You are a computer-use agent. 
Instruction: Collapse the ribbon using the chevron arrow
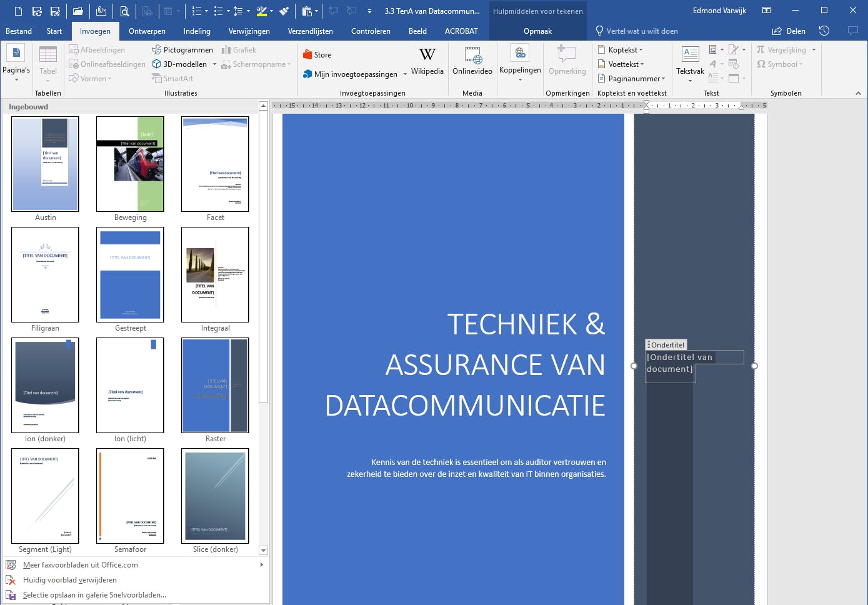(858, 93)
